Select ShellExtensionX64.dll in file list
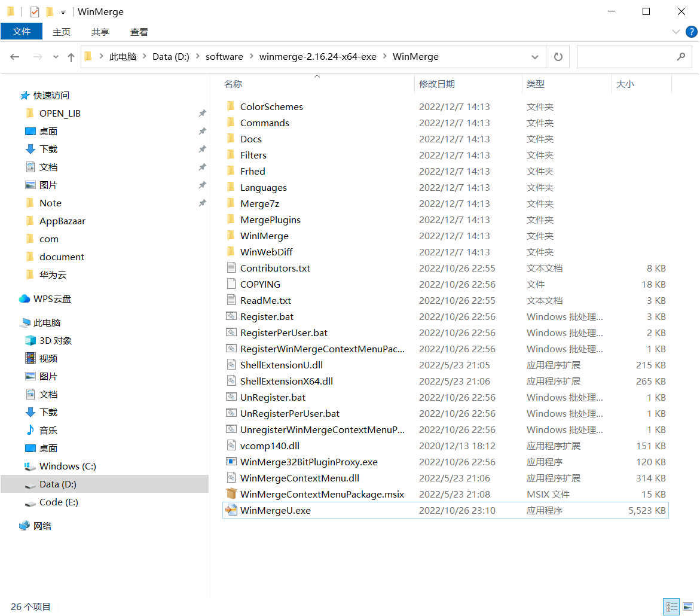 286,381
